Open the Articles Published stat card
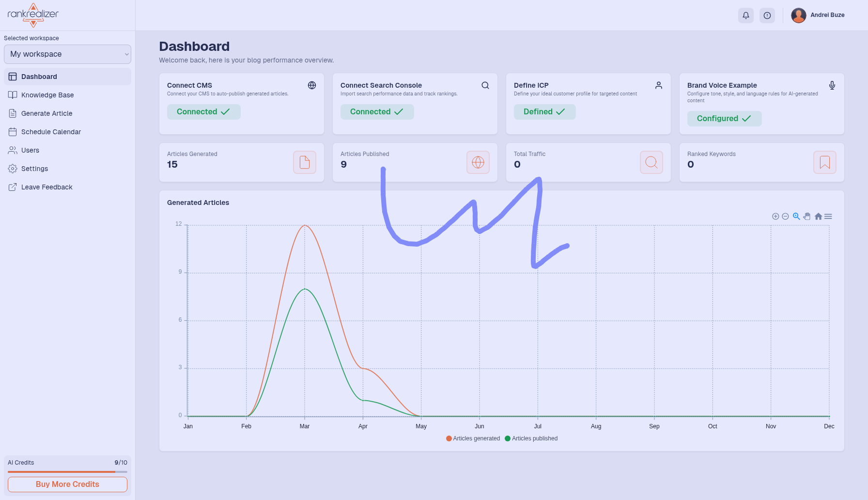 415,162
